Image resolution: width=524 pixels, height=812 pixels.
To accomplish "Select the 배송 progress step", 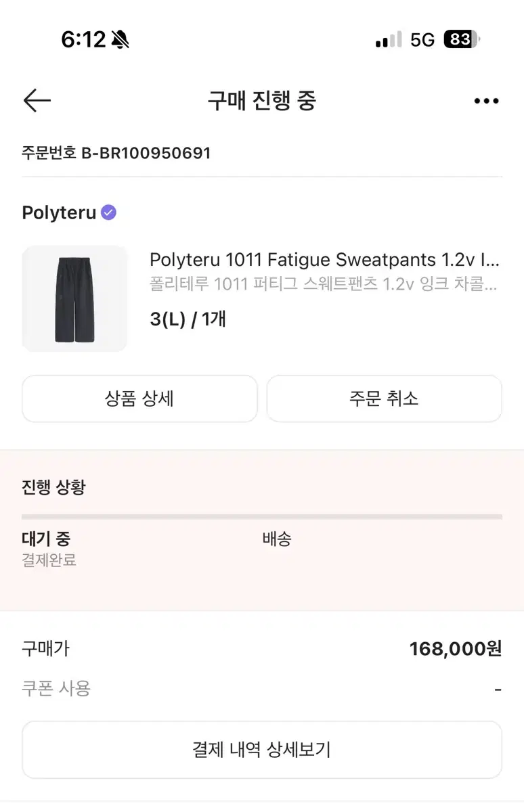I will (x=277, y=539).
